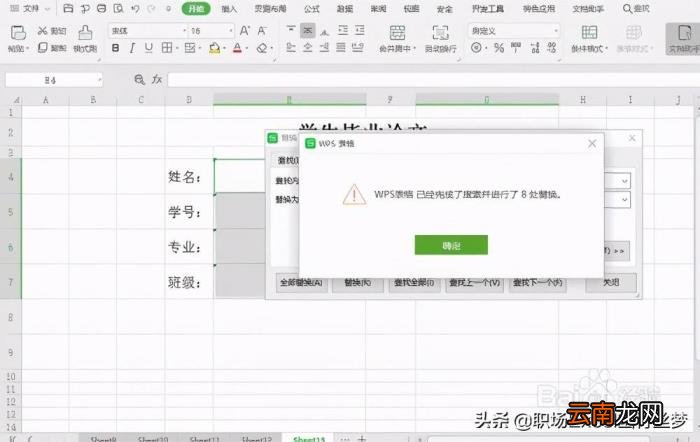Click the print preview icon

[118, 8]
